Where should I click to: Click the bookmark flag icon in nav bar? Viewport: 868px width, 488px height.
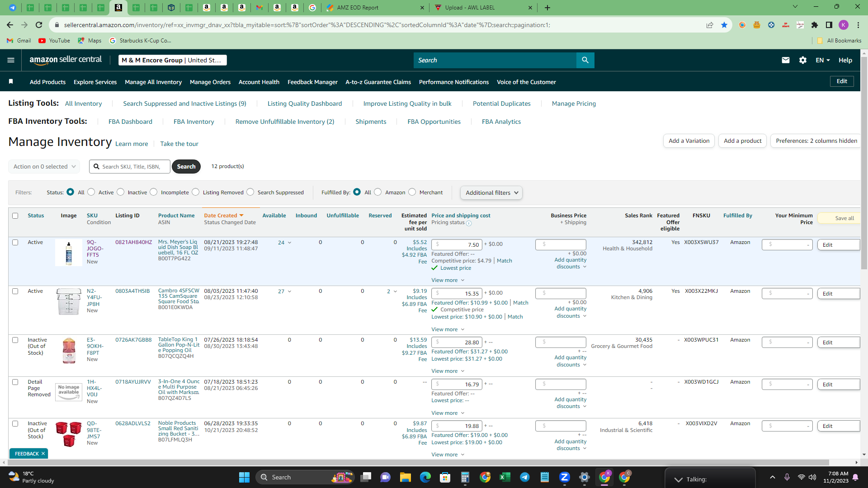coord(11,82)
